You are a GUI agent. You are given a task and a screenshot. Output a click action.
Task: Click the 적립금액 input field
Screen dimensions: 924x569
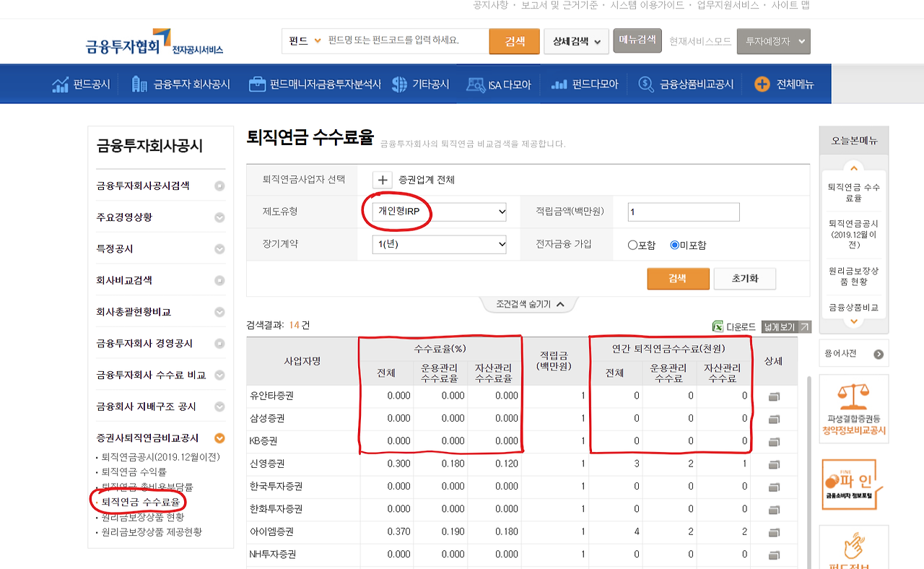coord(684,212)
